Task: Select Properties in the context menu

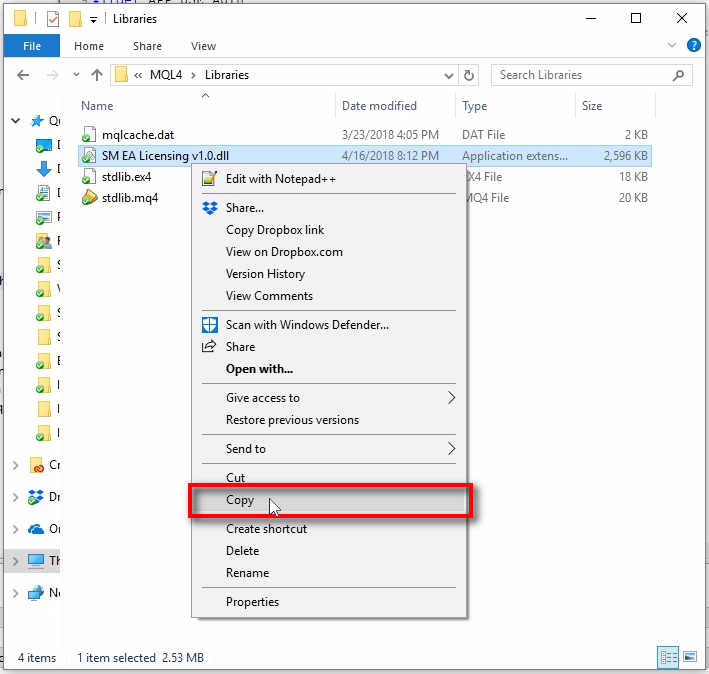Action: pos(252,602)
